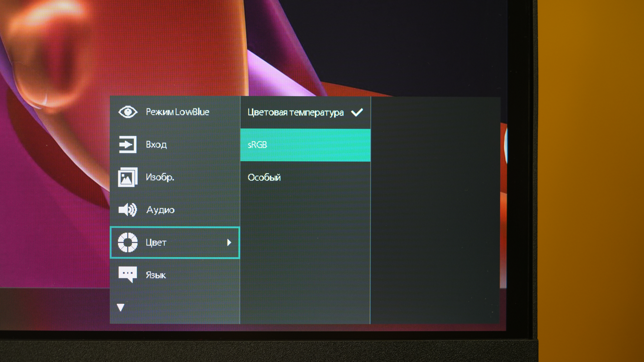Select the Аудио menu label

pyautogui.click(x=160, y=210)
